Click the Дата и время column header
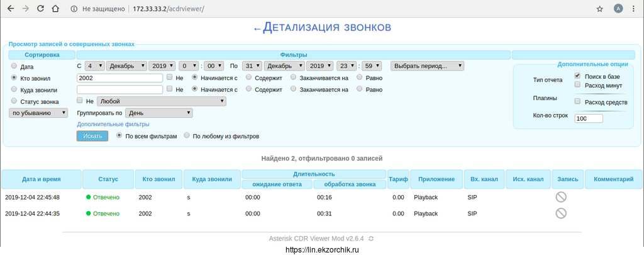 coord(42,179)
